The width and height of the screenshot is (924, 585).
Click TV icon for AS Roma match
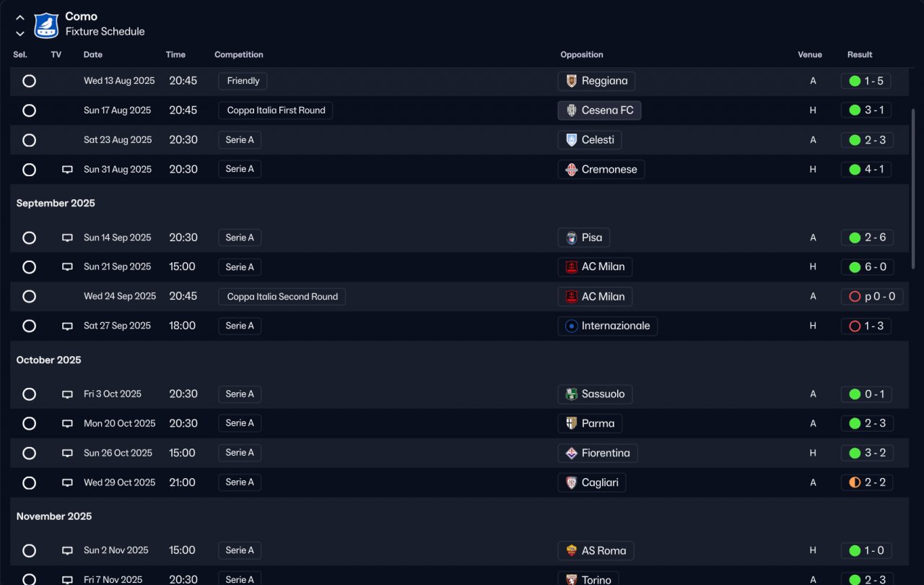(x=67, y=551)
